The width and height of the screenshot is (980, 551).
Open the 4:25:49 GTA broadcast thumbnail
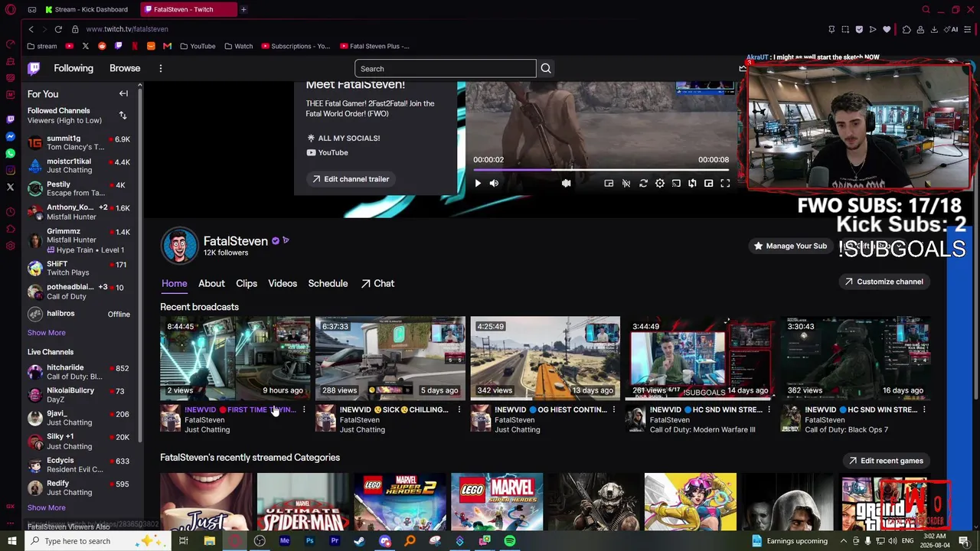[545, 358]
